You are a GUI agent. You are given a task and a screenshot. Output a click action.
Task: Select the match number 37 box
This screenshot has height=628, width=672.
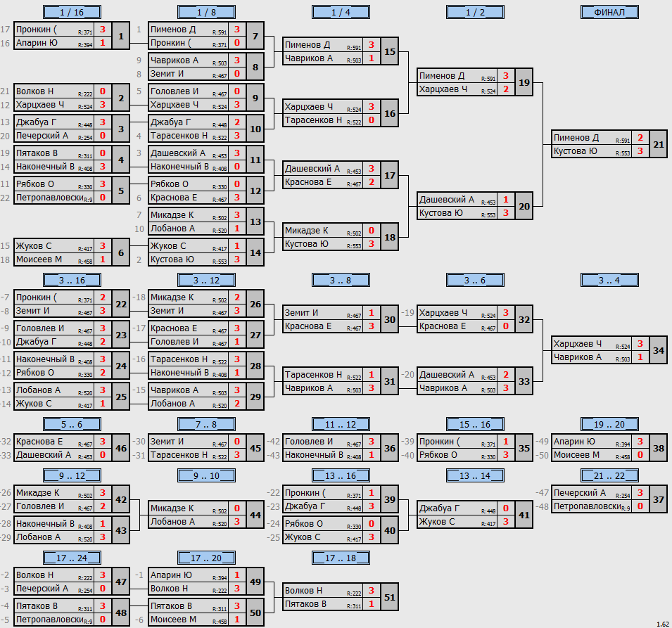point(659,499)
